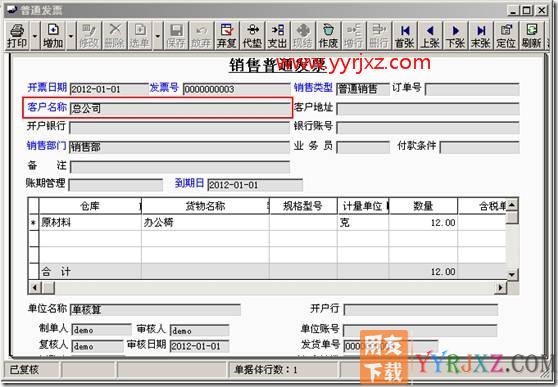Click the 订单号 input field

(472, 89)
